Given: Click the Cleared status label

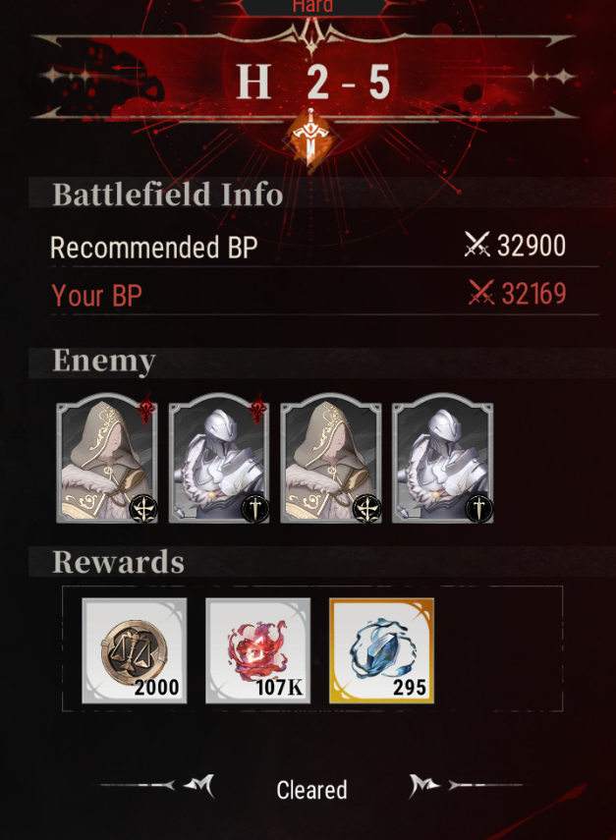Looking at the screenshot, I should [311, 790].
